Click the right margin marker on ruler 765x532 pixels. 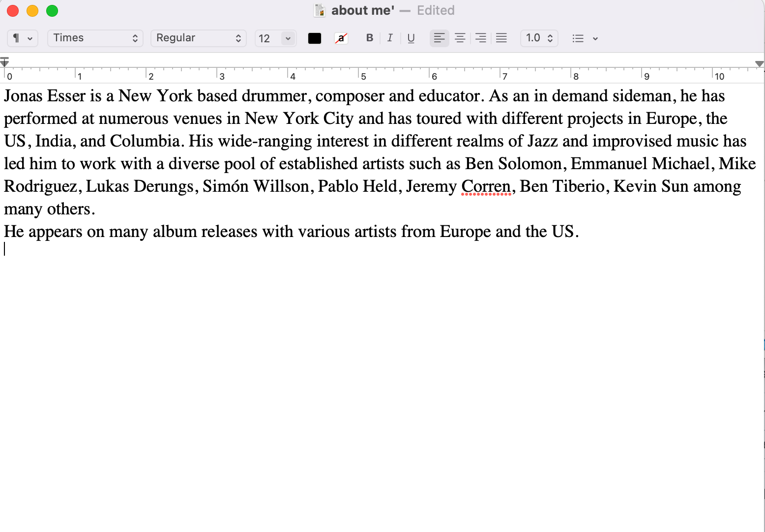coord(759,64)
